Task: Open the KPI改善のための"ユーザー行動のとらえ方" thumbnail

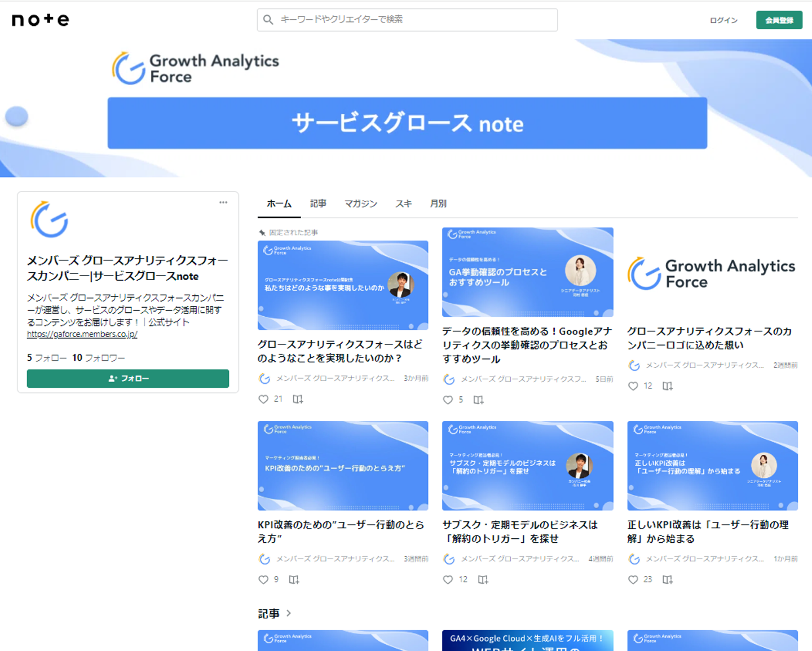Action: 343,466
